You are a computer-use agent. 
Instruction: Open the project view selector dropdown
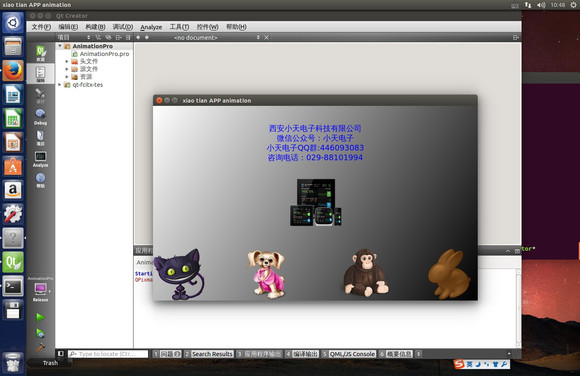pyautogui.click(x=74, y=37)
